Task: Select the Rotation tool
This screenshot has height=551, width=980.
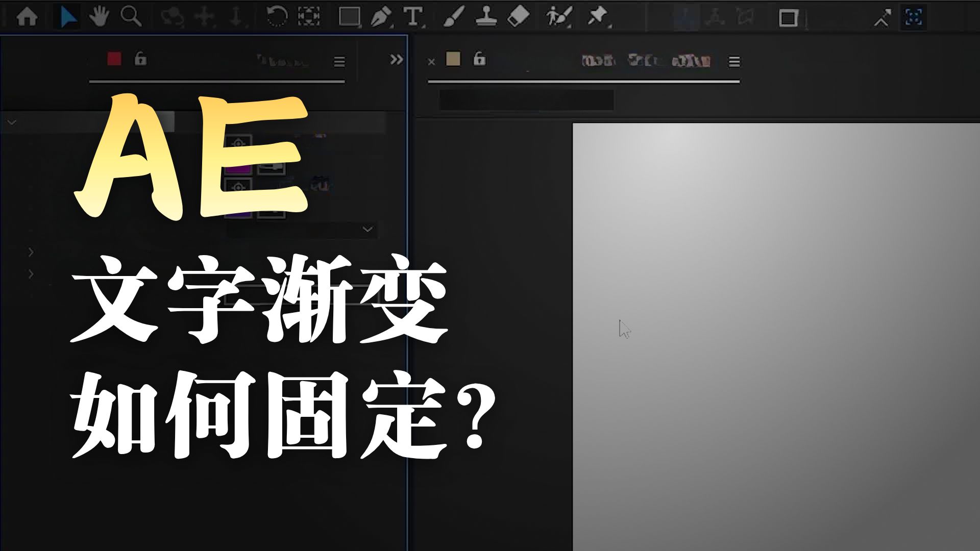Action: (277, 17)
